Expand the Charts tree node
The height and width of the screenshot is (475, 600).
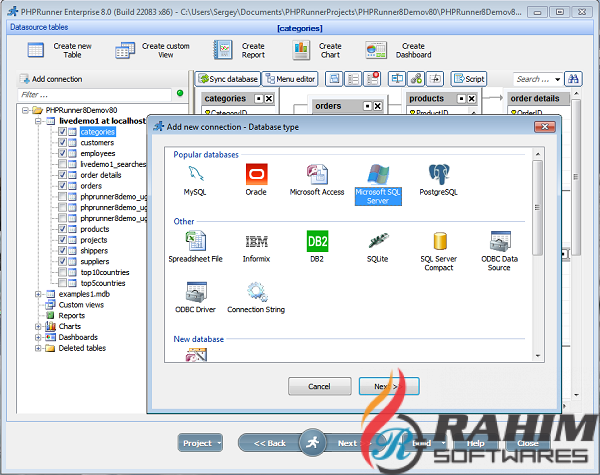point(38,326)
